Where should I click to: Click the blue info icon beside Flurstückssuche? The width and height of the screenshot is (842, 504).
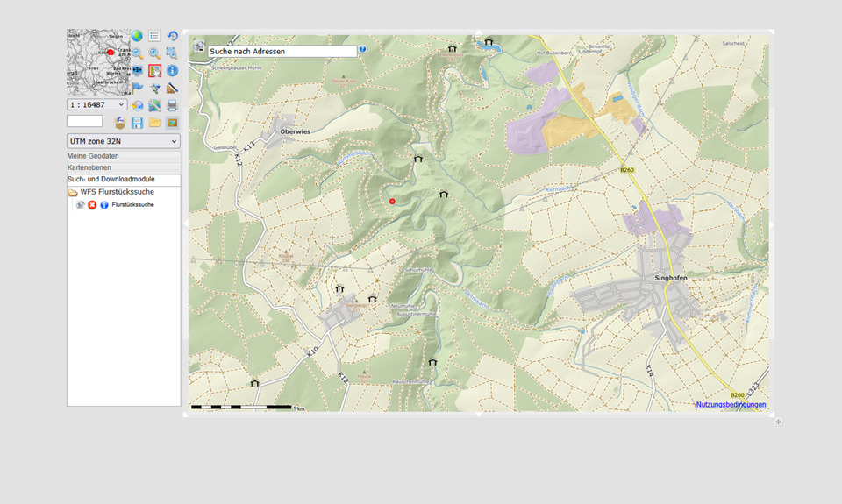pos(103,205)
